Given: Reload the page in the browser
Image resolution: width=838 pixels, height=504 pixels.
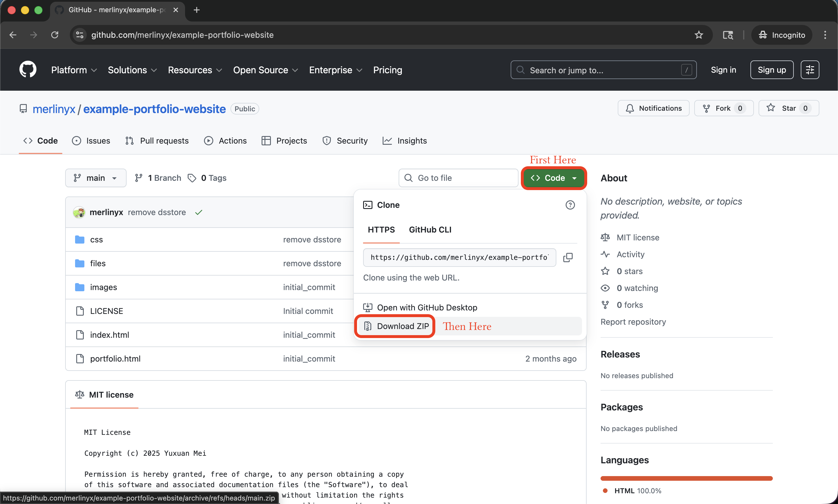Looking at the screenshot, I should coord(55,35).
